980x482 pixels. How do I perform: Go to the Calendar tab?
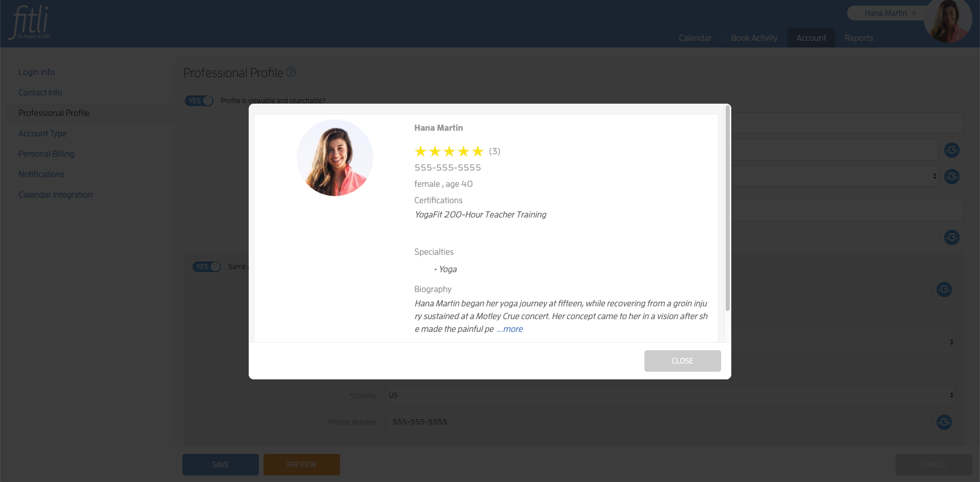[695, 38]
